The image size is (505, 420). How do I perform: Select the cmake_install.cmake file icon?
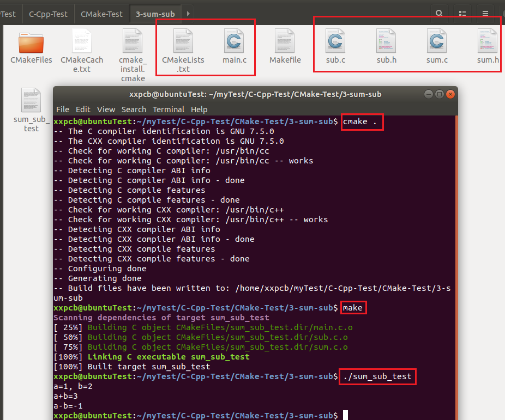[x=133, y=41]
